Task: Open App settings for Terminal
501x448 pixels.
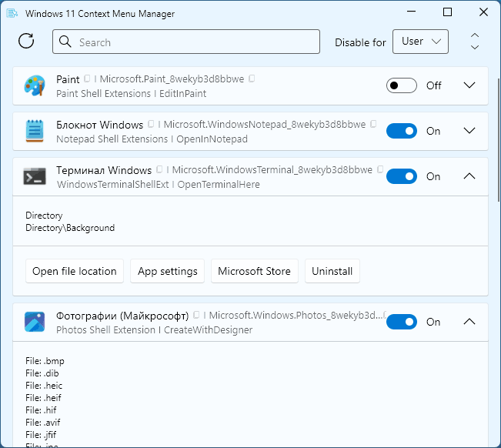Action: pos(167,271)
